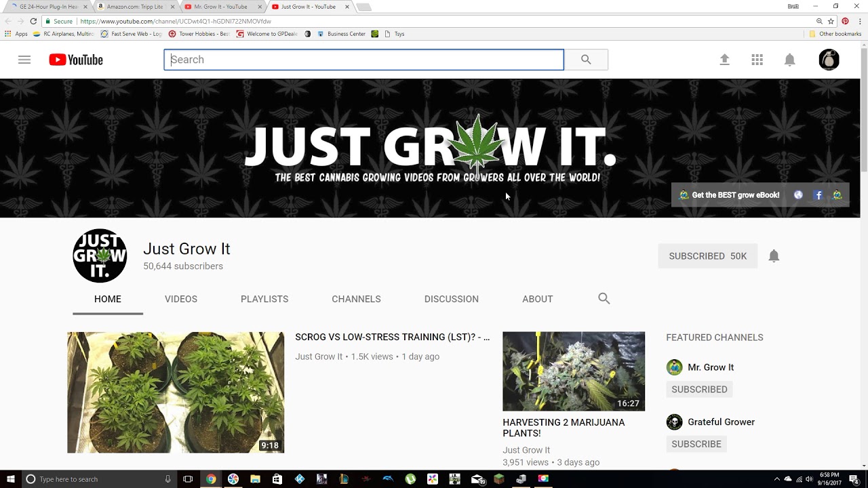Screen dimensions: 868x488
Task: Play the SCROG vs LST video thumbnail
Action: [x=176, y=392]
